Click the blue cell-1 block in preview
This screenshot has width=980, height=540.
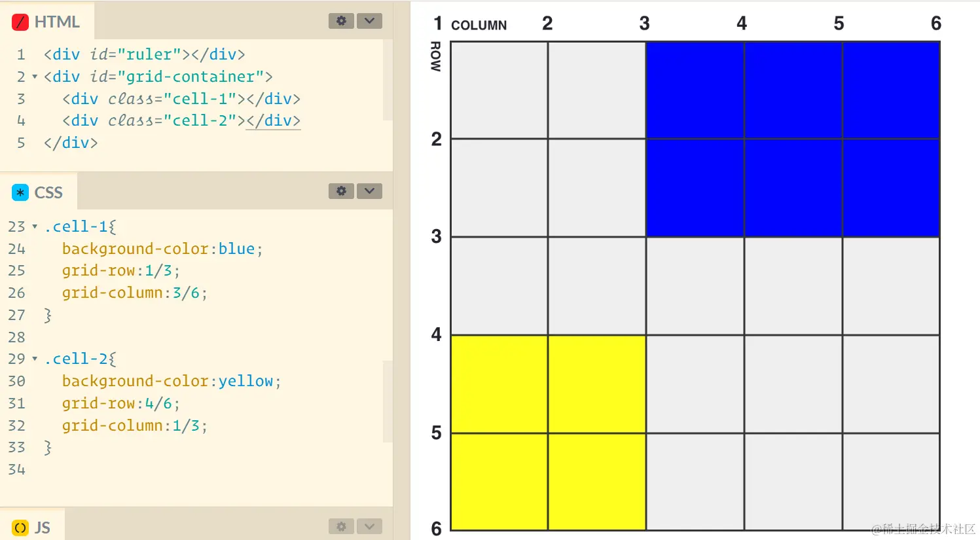792,137
